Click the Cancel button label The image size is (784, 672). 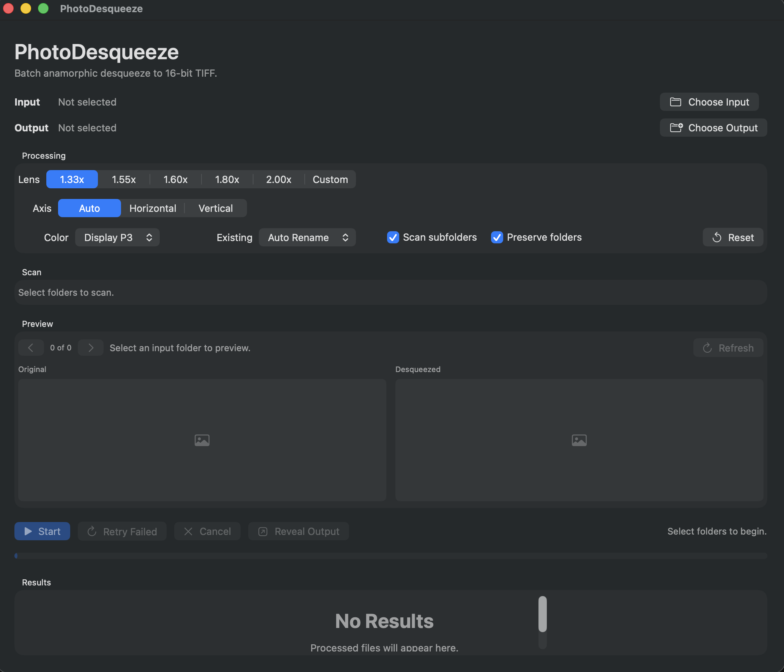215,531
